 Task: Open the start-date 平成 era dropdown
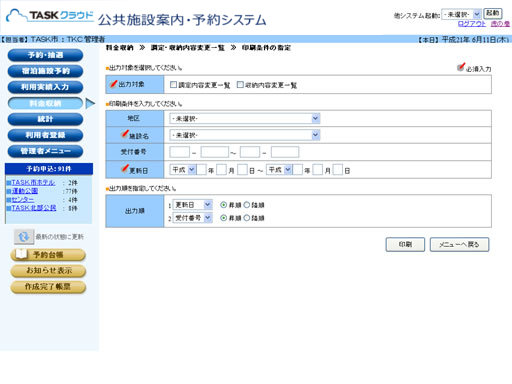[x=183, y=170]
